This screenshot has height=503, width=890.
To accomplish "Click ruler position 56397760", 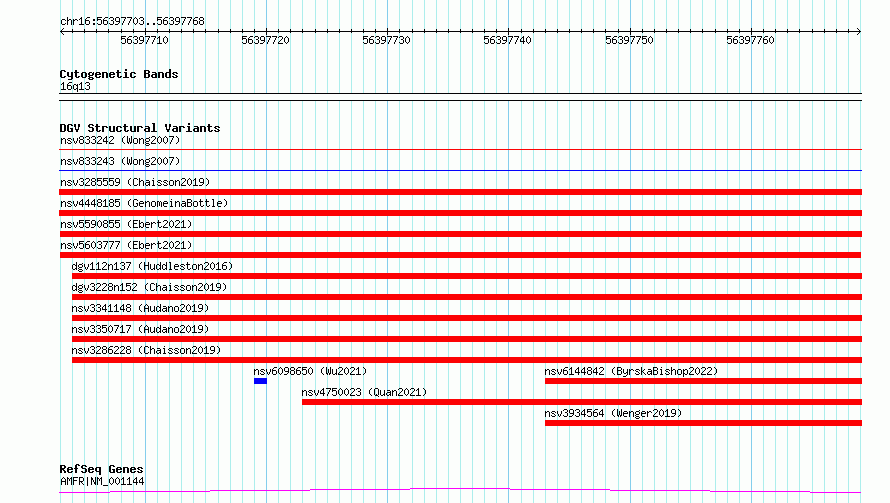I will pyautogui.click(x=750, y=40).
